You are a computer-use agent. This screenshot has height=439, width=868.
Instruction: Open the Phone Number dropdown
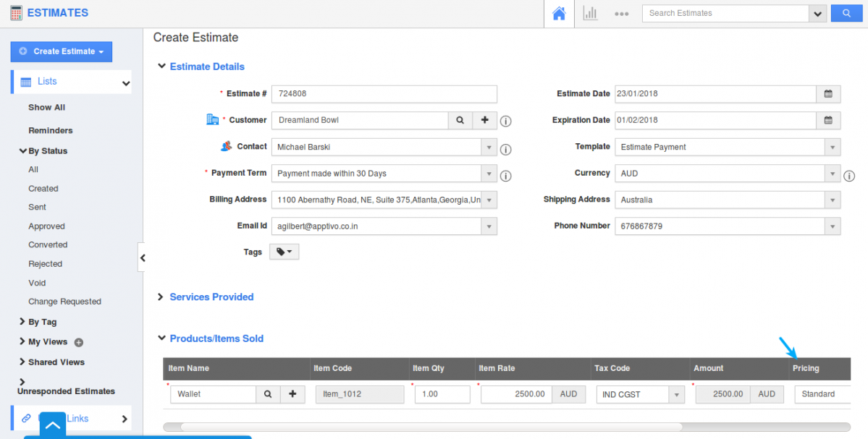(x=833, y=226)
